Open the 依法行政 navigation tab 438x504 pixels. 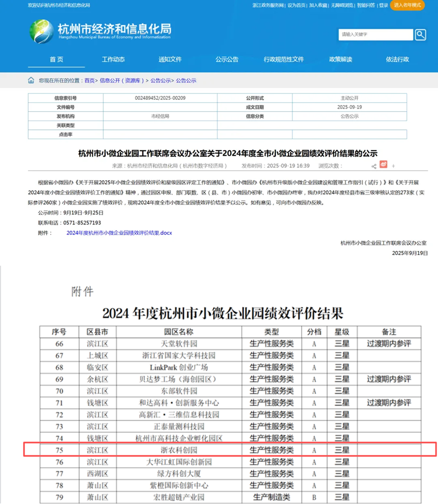(x=397, y=59)
